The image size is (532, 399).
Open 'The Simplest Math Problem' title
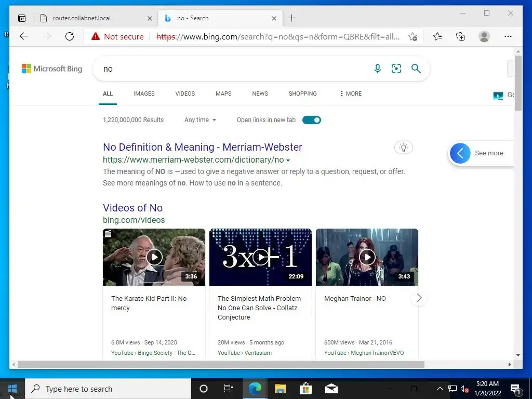pos(259,308)
